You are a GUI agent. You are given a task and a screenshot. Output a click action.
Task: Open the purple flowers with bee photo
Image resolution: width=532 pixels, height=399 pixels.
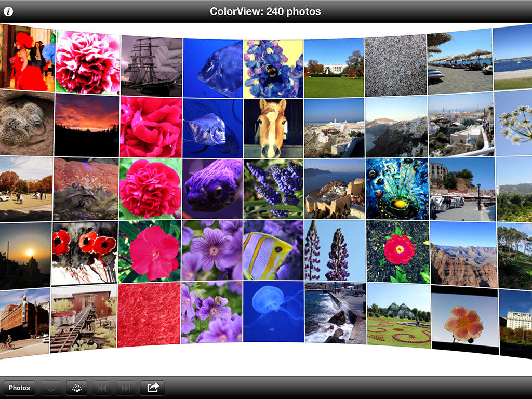coord(212,312)
